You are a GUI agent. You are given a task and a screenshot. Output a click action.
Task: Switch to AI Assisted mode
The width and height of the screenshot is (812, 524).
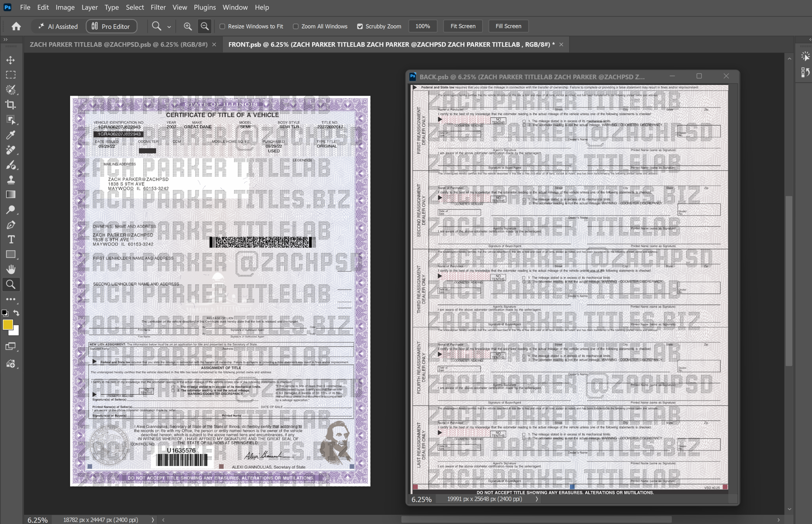click(x=57, y=26)
